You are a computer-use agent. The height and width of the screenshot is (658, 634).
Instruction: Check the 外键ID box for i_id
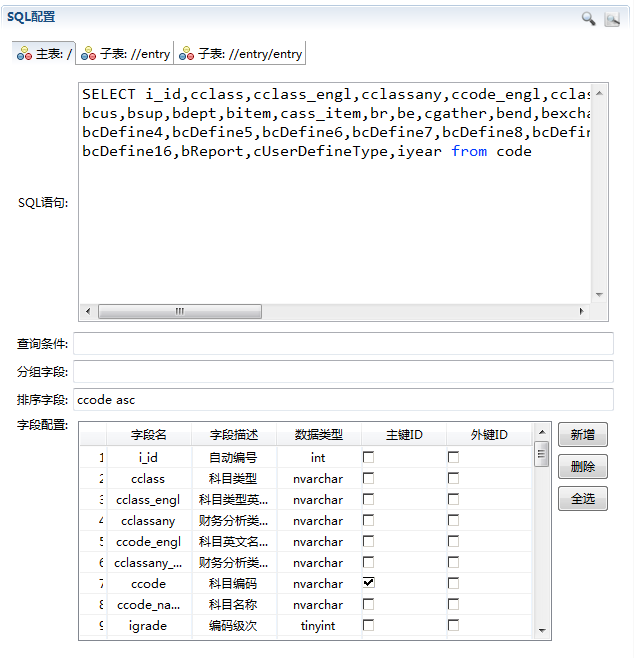point(453,457)
